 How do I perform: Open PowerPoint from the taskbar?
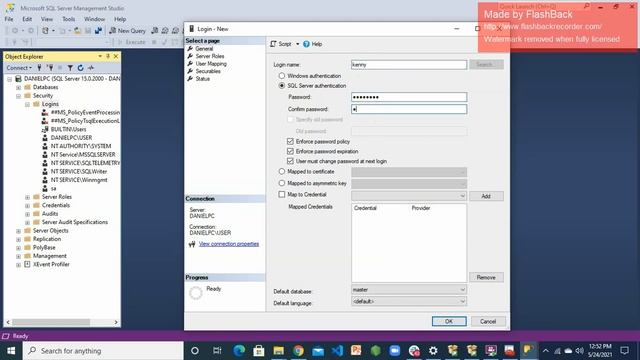pos(356,351)
